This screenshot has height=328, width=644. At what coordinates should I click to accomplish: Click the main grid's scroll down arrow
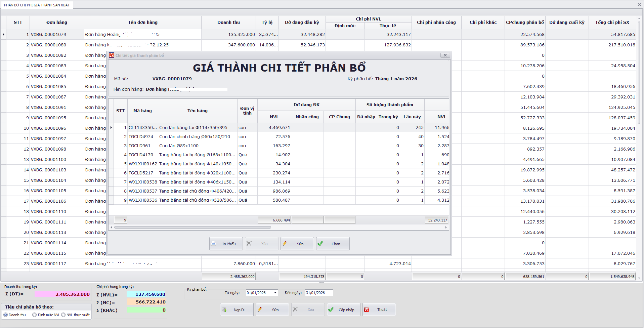[x=639, y=278]
